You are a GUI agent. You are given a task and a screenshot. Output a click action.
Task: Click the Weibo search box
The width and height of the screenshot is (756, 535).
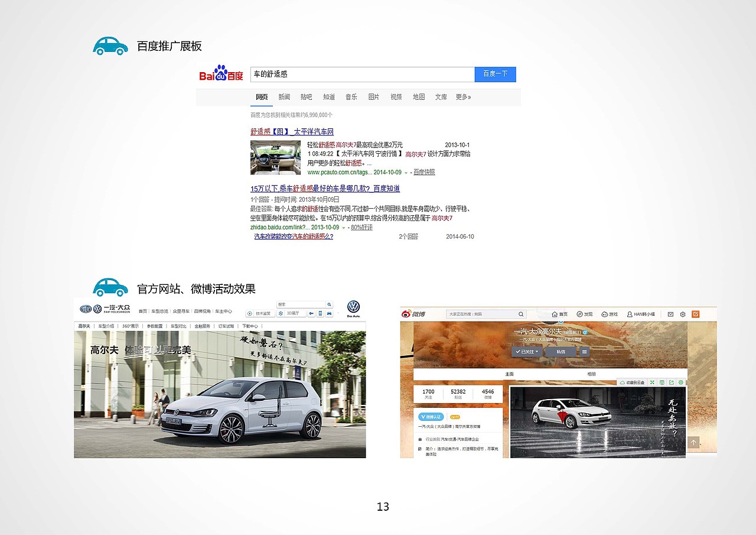(487, 314)
